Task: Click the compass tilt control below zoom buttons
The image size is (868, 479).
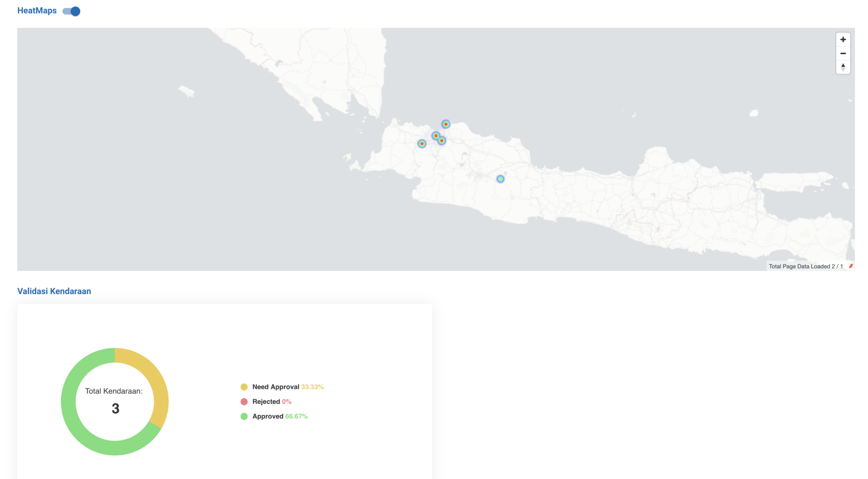Action: (x=843, y=67)
